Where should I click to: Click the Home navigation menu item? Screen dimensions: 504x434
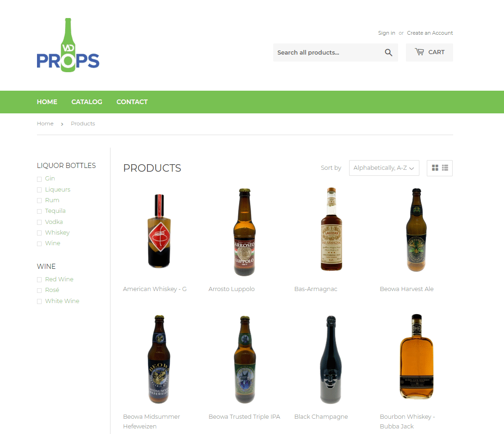click(x=47, y=102)
